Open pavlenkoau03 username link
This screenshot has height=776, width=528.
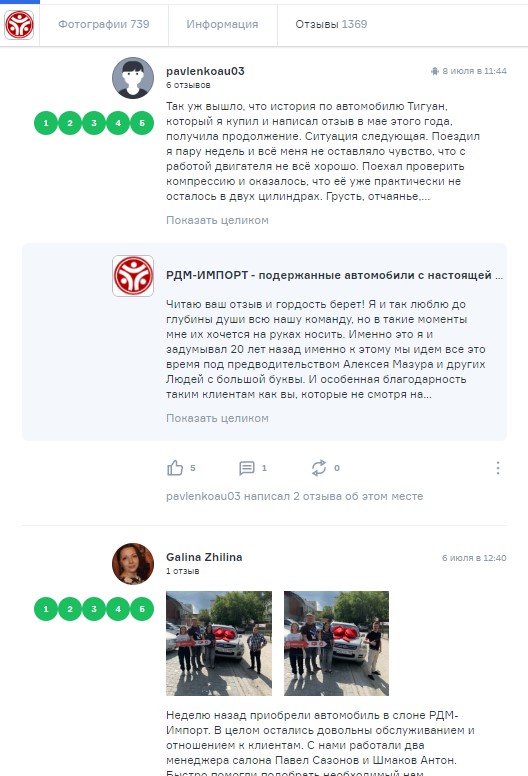(205, 71)
